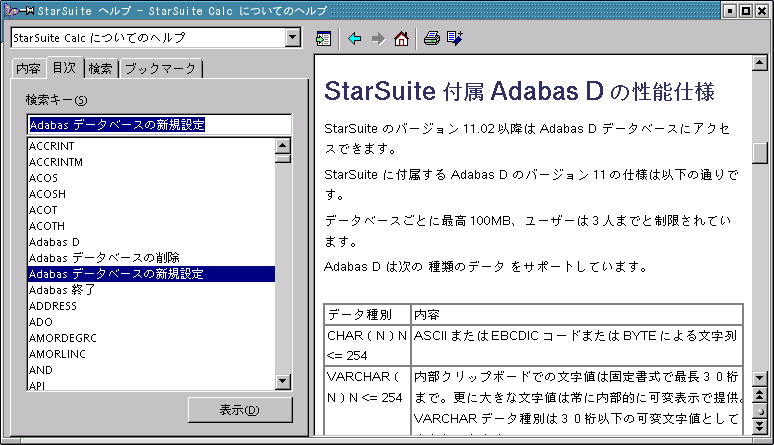Viewport: 774px width, 445px height.
Task: Click the 種類のデータ link text
Action: [x=466, y=267]
